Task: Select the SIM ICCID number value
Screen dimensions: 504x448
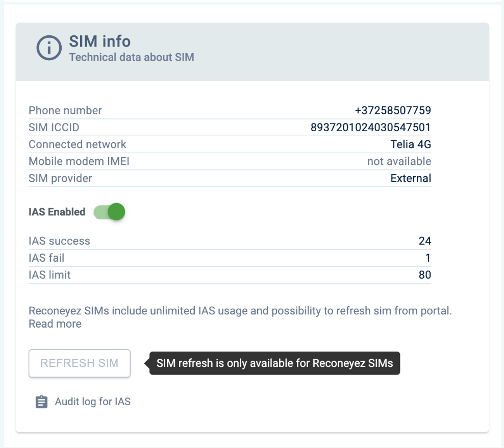Action: pyautogui.click(x=371, y=128)
